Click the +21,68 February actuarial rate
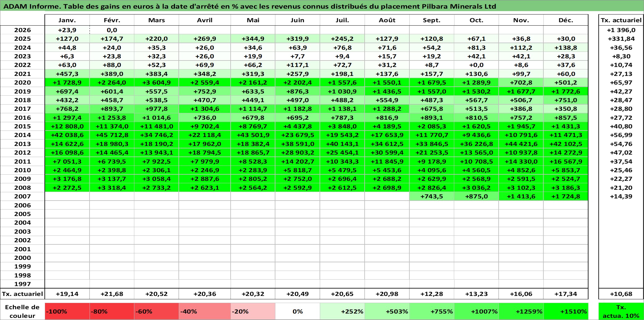 coord(112,294)
